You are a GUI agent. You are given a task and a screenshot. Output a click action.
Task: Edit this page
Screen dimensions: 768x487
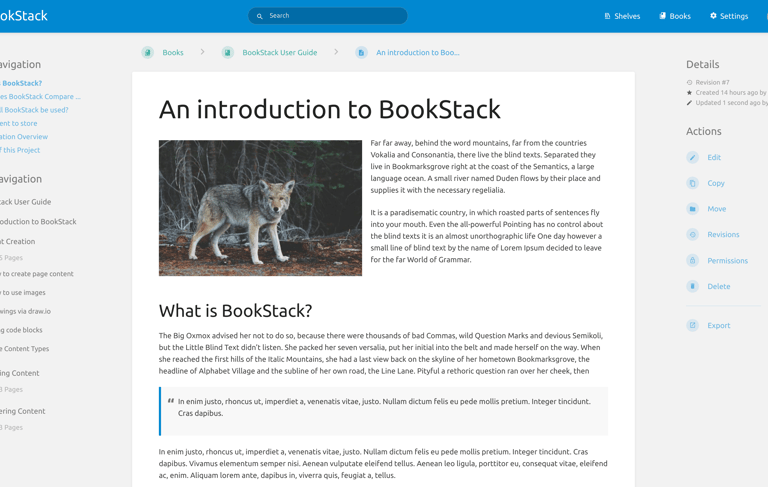click(x=714, y=157)
